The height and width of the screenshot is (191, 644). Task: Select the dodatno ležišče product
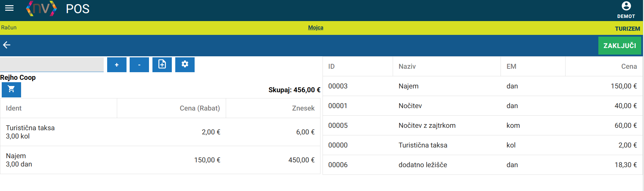pyautogui.click(x=483, y=165)
